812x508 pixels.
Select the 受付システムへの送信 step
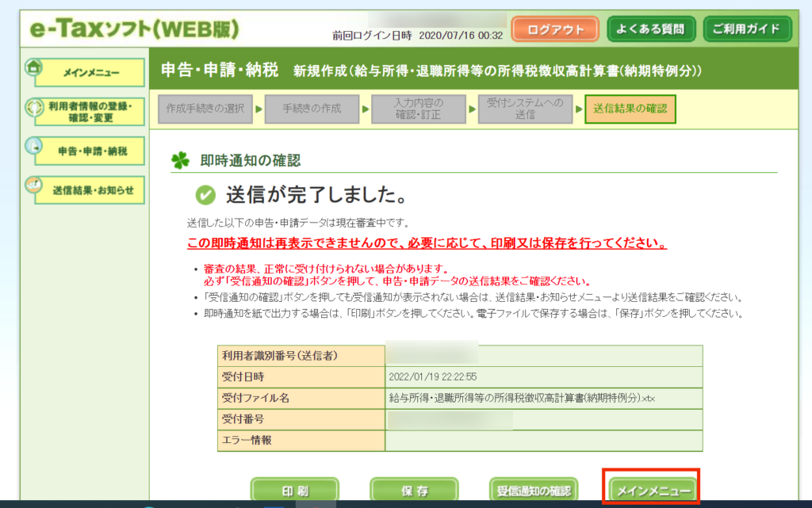point(524,109)
